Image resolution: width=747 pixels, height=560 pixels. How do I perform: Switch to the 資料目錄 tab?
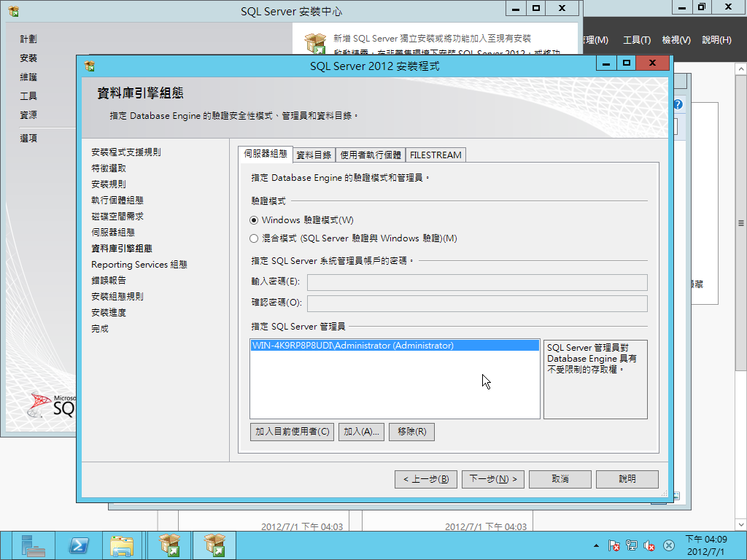point(314,155)
